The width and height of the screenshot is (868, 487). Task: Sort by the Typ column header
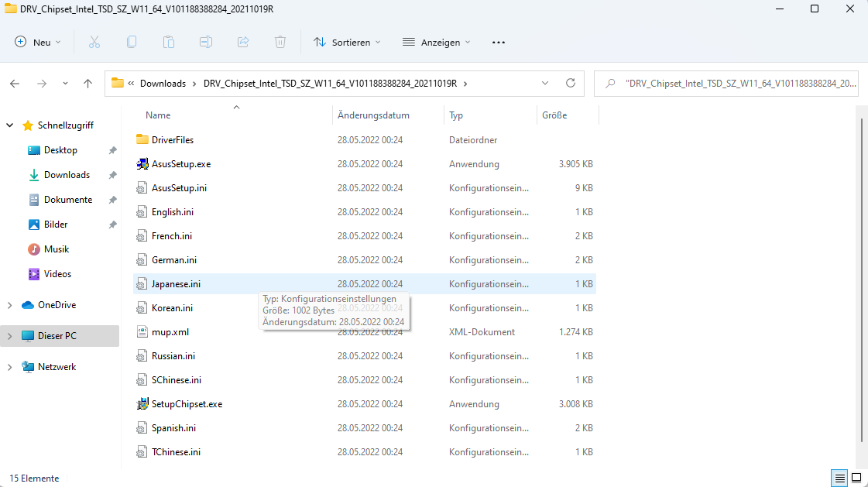point(455,115)
